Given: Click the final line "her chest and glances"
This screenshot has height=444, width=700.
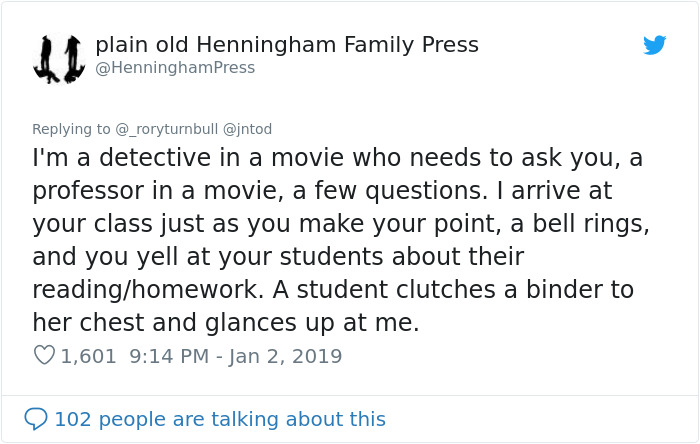Looking at the screenshot, I should pos(225,322).
